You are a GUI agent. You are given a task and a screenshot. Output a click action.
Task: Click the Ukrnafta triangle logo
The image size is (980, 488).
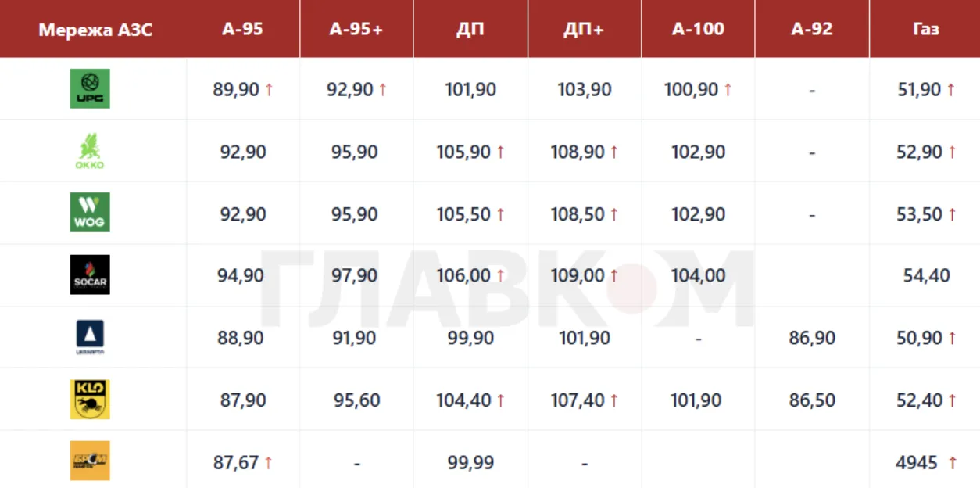[x=90, y=337]
